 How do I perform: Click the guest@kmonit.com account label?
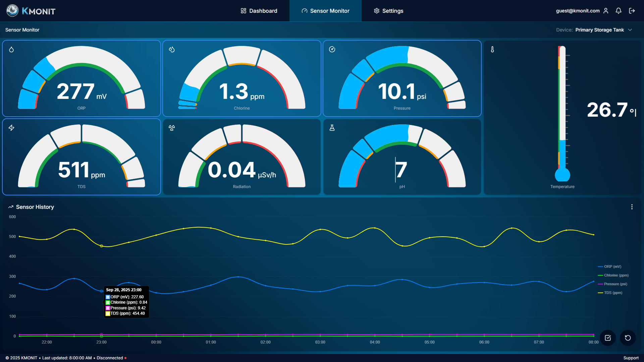tap(578, 11)
